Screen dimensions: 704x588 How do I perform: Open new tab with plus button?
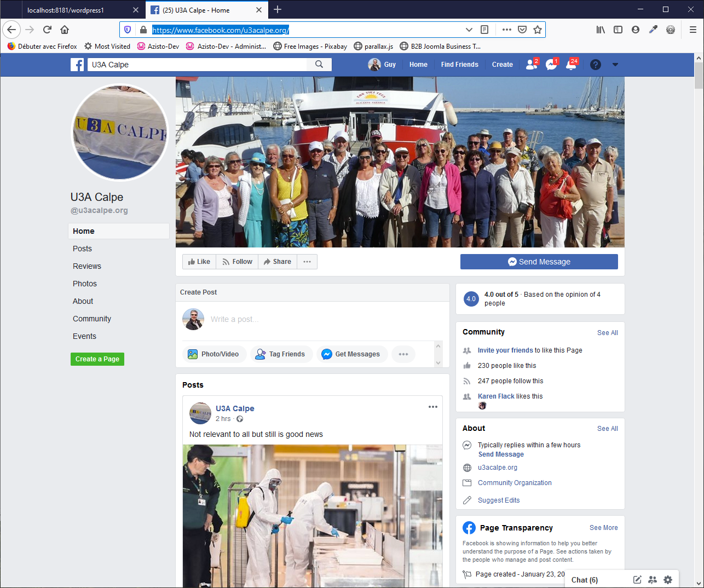[278, 9]
